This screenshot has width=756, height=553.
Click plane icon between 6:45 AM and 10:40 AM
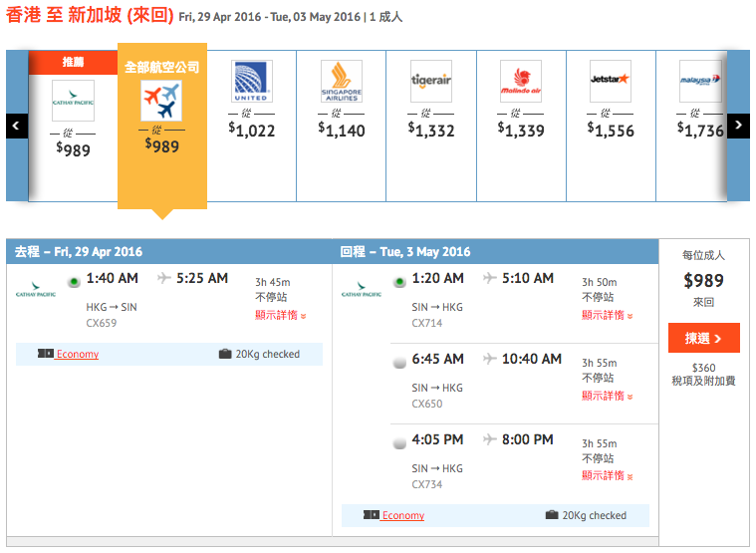pos(490,359)
